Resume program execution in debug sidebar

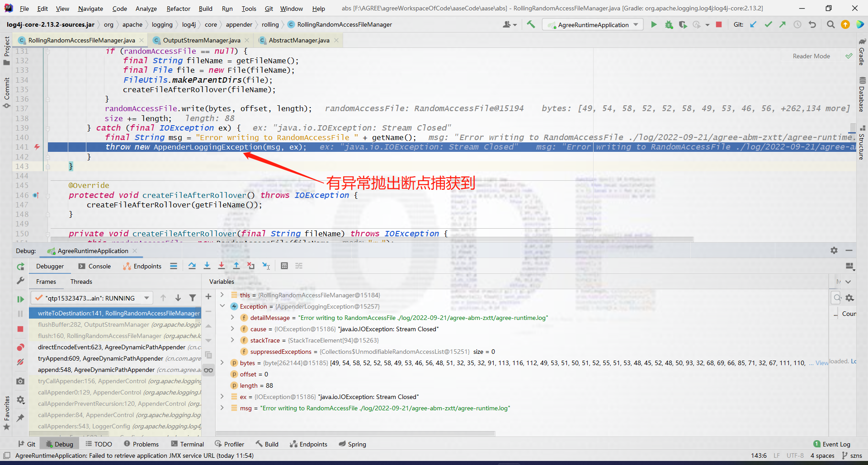click(x=20, y=299)
